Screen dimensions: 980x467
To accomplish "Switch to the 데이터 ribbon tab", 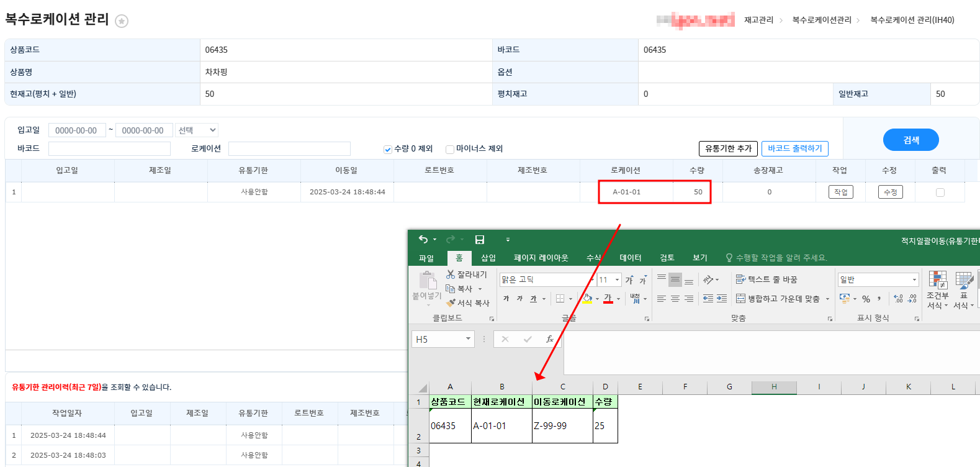I will point(630,258).
